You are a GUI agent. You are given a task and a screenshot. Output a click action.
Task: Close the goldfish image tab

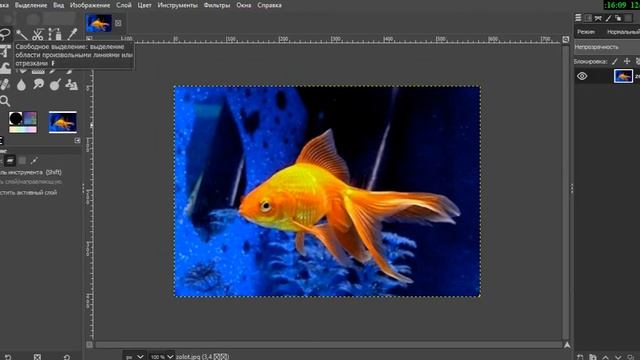[x=118, y=23]
